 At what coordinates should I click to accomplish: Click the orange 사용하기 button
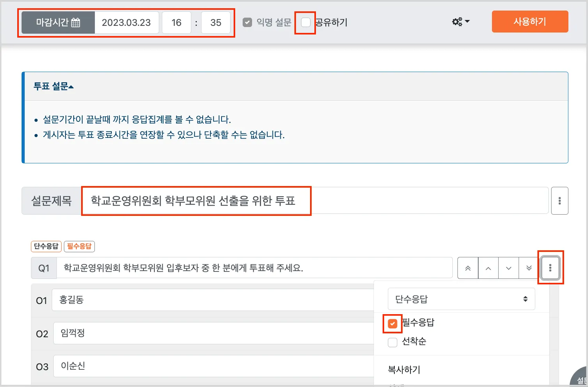(x=530, y=22)
